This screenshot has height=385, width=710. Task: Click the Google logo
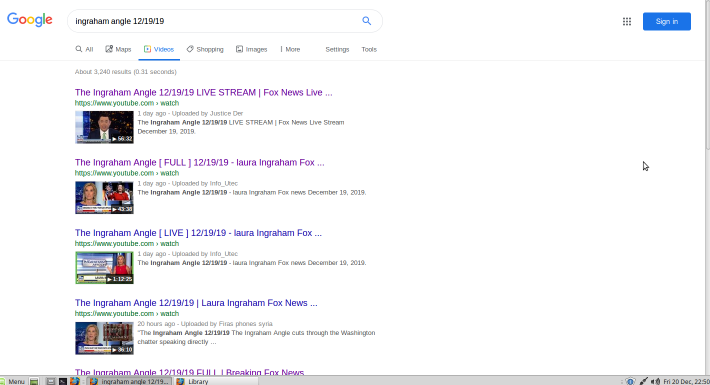[x=30, y=20]
